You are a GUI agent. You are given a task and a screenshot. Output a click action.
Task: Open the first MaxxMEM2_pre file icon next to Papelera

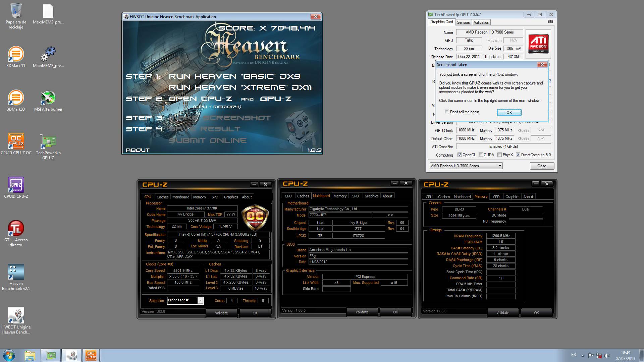tap(48, 14)
